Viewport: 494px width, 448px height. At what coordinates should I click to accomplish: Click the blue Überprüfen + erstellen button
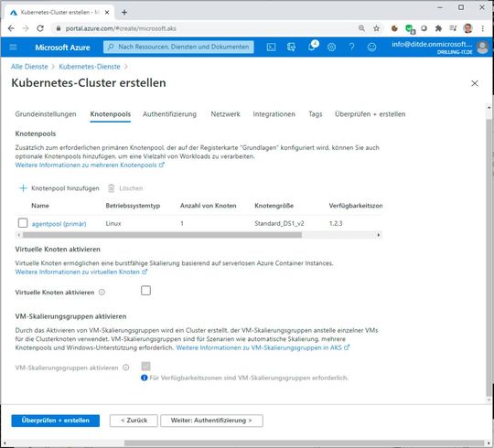56,421
